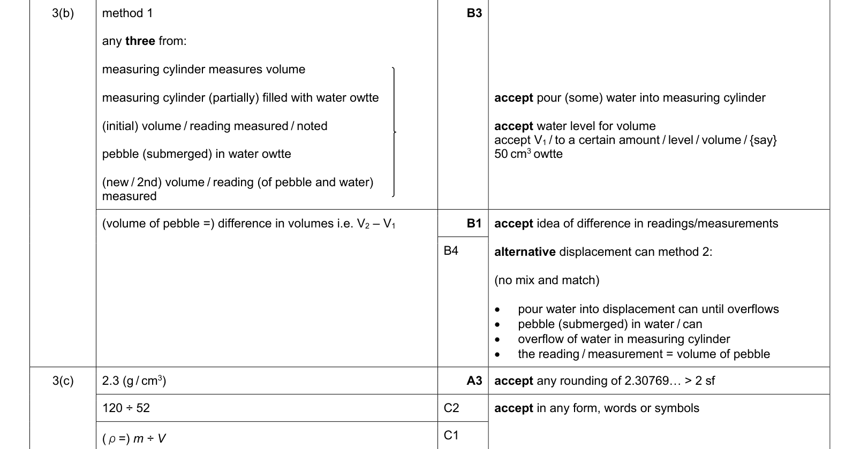The width and height of the screenshot is (868, 449).
Task: Click 'accept any rounding of 2.30769' guidance
Action: tap(605, 381)
